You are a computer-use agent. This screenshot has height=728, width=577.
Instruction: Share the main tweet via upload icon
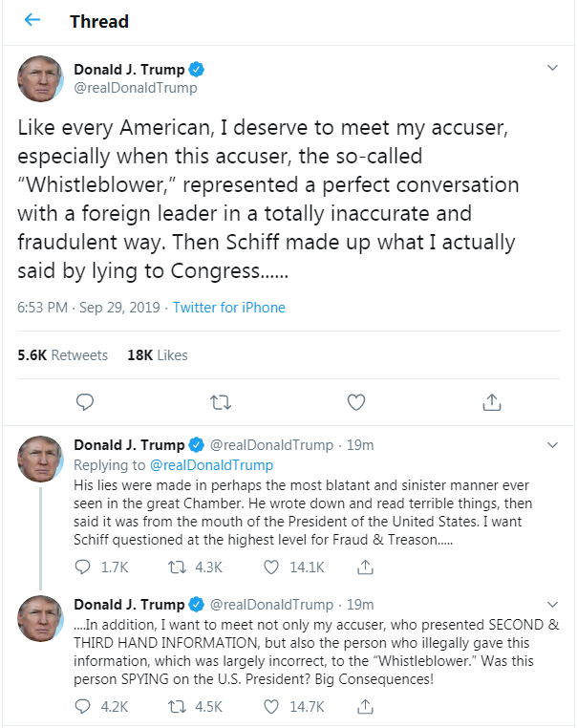point(492,402)
